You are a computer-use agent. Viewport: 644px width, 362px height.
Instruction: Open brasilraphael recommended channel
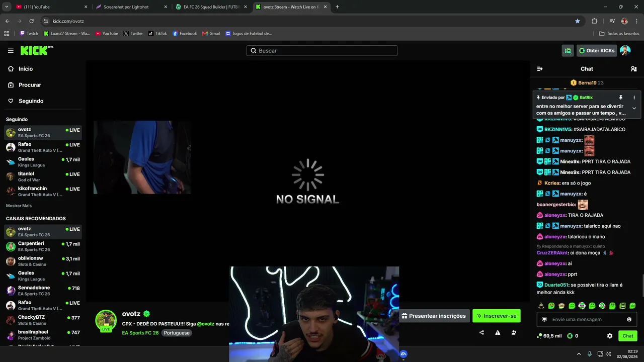click(43, 335)
